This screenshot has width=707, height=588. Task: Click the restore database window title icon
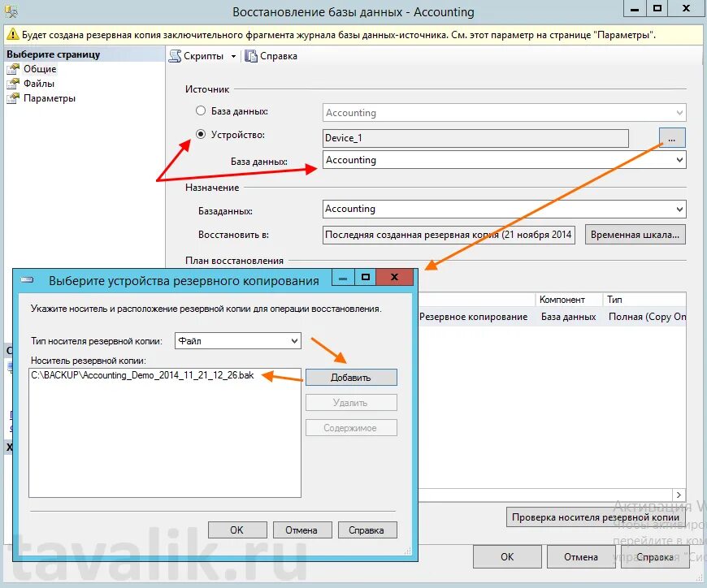[x=11, y=11]
